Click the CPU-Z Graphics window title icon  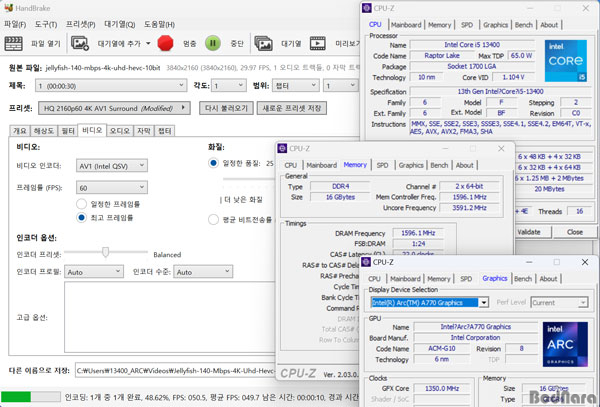coord(366,262)
